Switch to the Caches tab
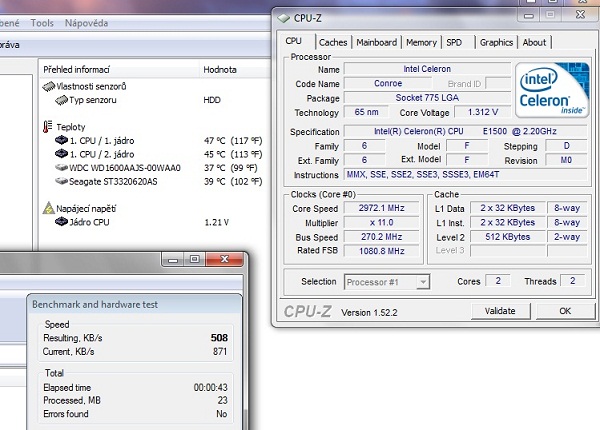This screenshot has height=430, width=600. [333, 42]
